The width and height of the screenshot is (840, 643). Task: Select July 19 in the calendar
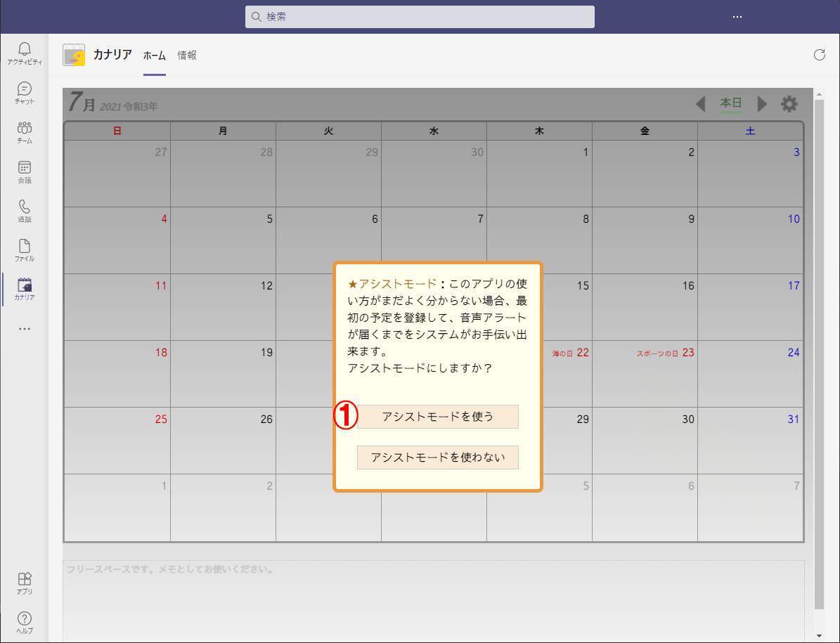click(223, 374)
